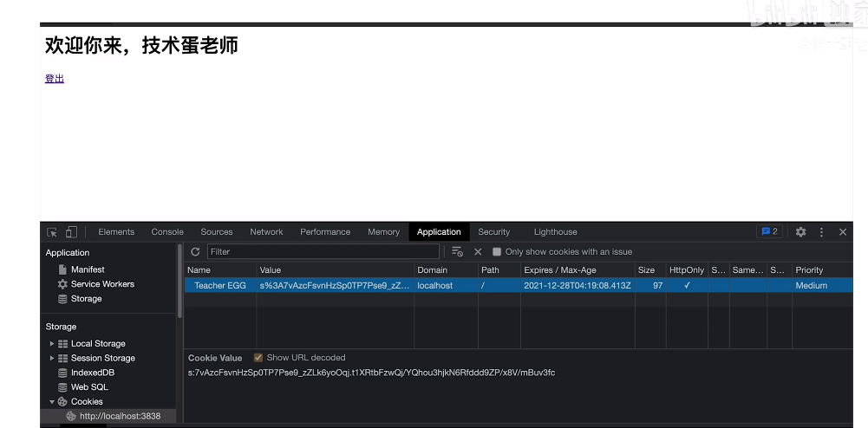Sort by the HttpOnly column header
868x428 pixels.
pyautogui.click(x=687, y=269)
